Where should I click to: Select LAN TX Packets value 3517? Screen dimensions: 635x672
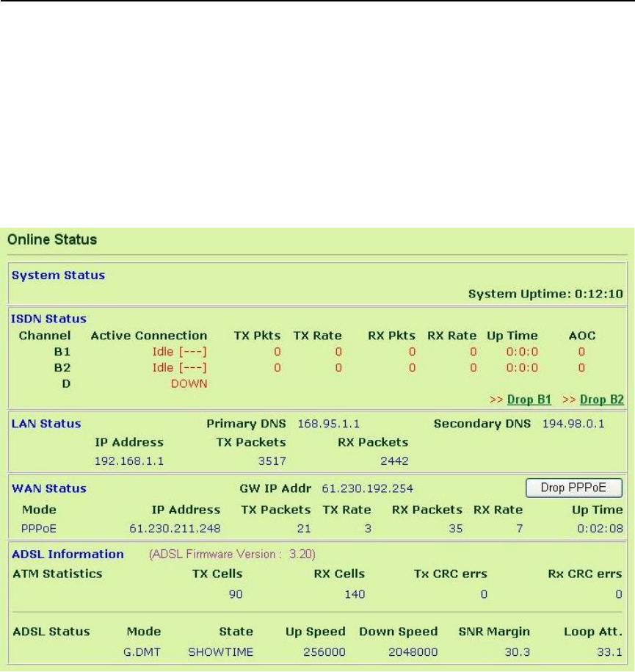pyautogui.click(x=272, y=461)
